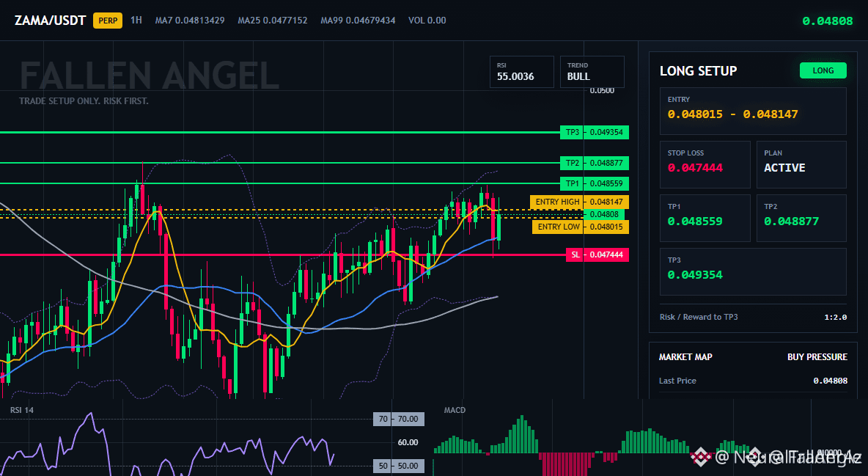Click the MACD panel title

click(455, 410)
